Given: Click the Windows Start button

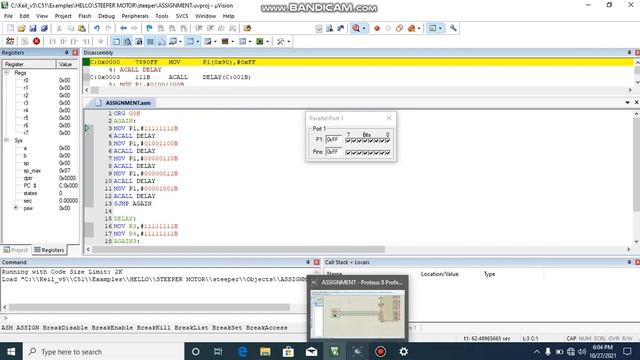Looking at the screenshot, I should (11, 351).
